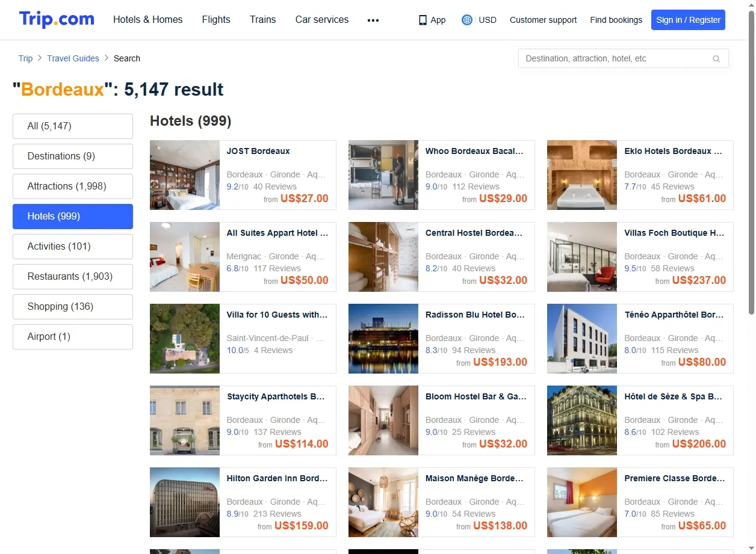The image size is (756, 554).
Task: Open Car services menu item
Action: click(x=322, y=20)
